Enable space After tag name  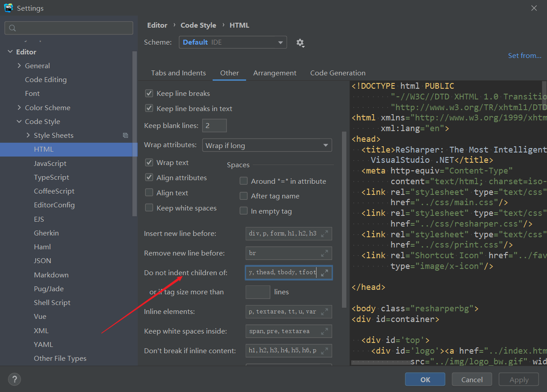[244, 196]
